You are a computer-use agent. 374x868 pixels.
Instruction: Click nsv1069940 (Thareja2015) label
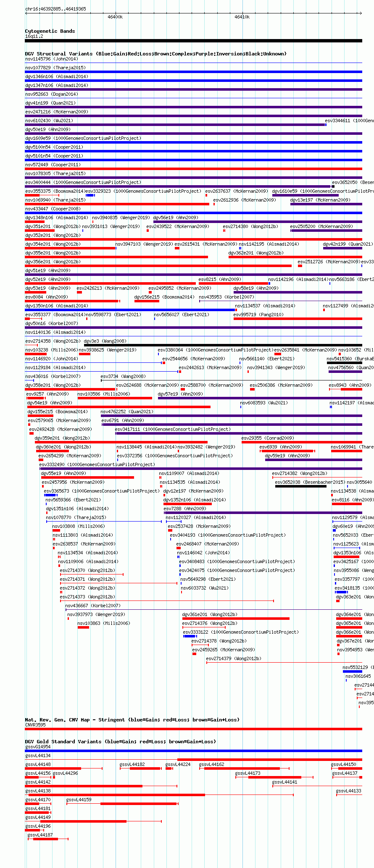click(x=55, y=200)
